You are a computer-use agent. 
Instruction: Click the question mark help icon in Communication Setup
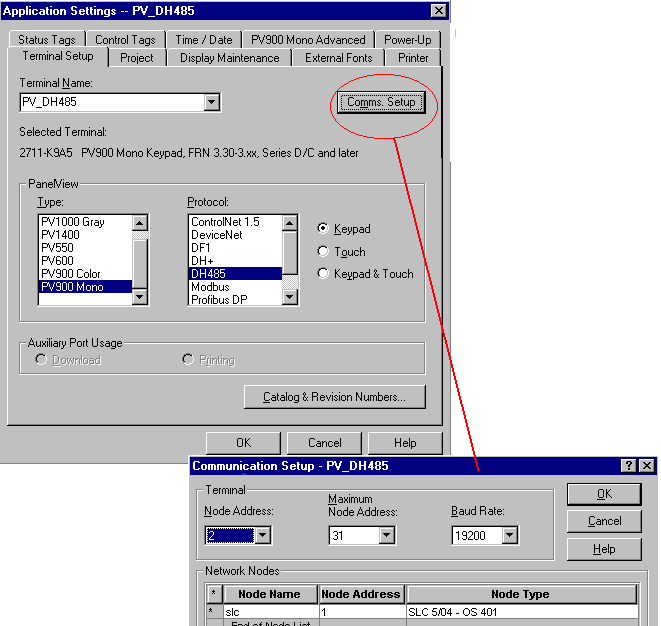(629, 466)
